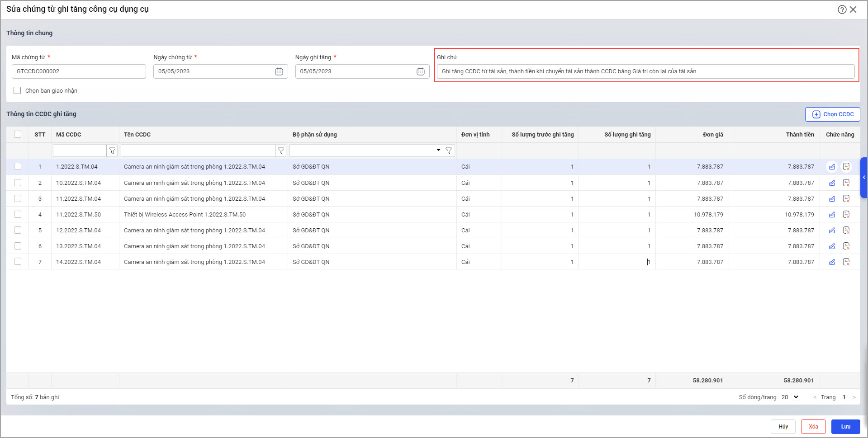Remove row 4 with the delete icon
This screenshot has height=438, width=868.
[846, 215]
